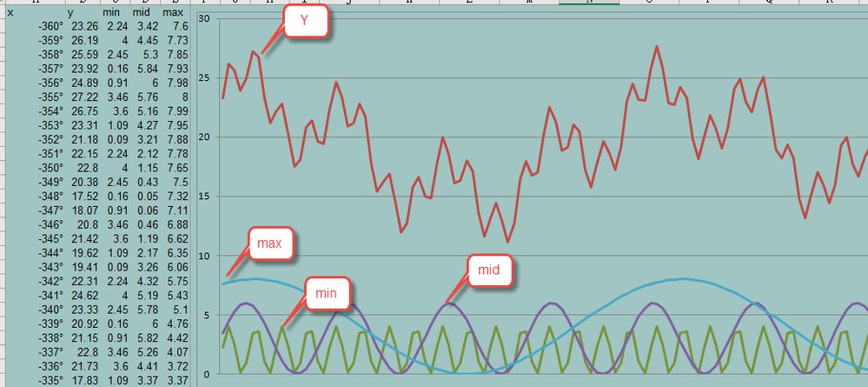This screenshot has height=387, width=868.
Task: Select the mid value 3.42
Action: (x=149, y=26)
